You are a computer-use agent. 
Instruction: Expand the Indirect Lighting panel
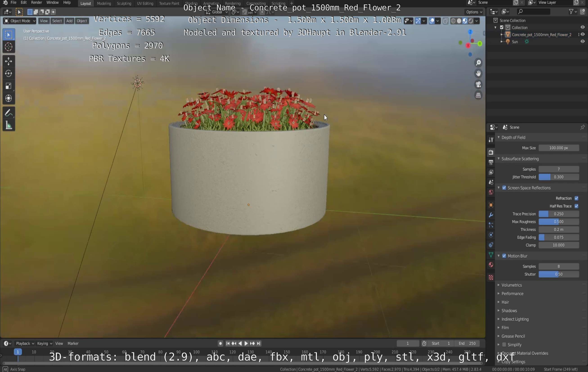coord(515,319)
